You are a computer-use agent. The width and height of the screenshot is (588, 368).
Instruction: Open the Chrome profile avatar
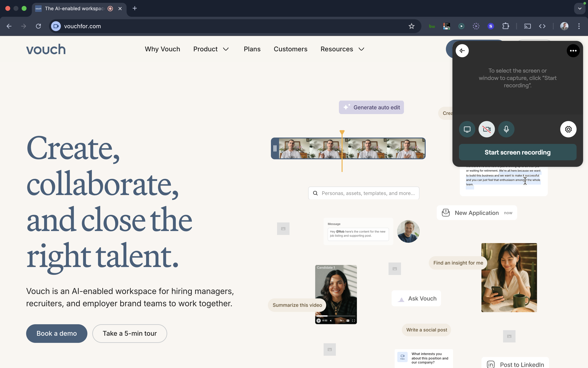point(564,26)
